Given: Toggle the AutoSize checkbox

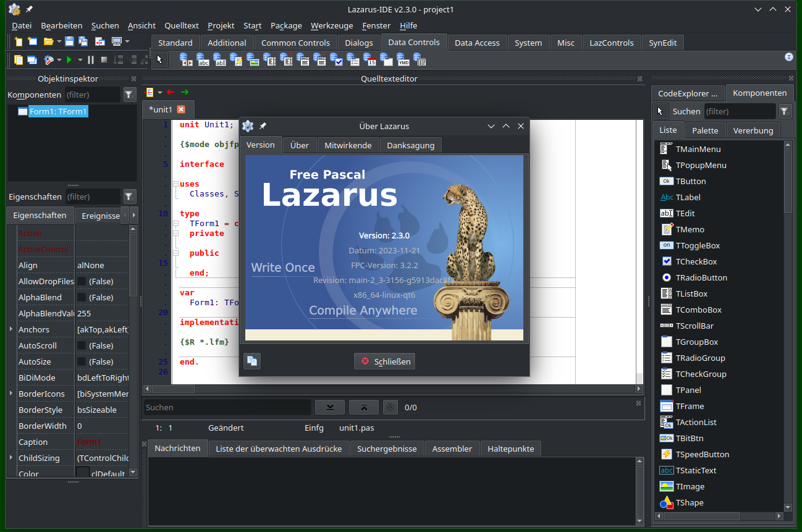Looking at the screenshot, I should click(81, 361).
